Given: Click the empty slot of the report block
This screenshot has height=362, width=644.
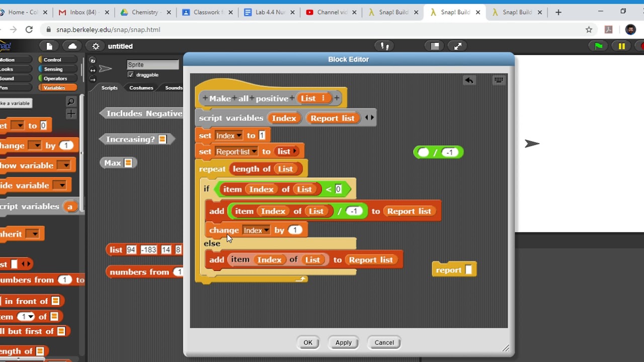Looking at the screenshot, I should pos(468,270).
